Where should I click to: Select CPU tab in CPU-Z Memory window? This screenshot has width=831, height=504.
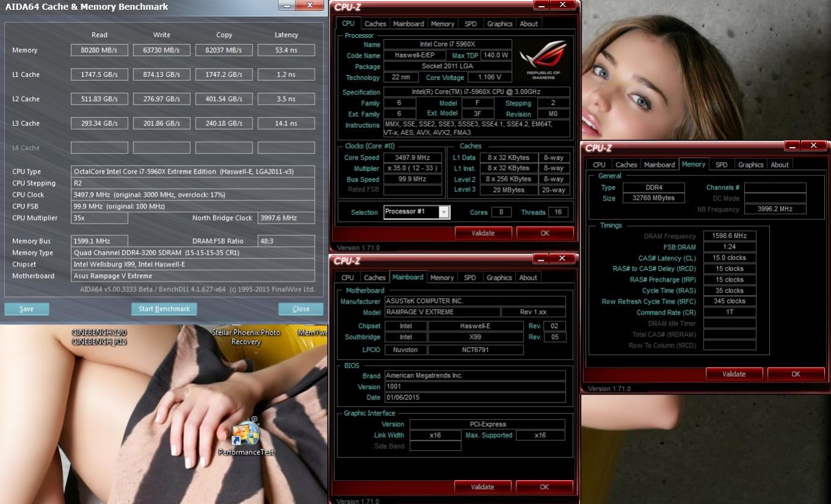599,165
